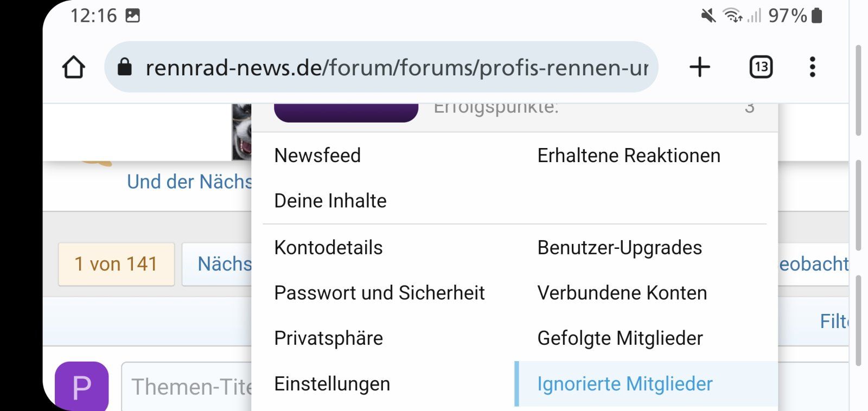This screenshot has height=411, width=868.
Task: Tap the dog avatar thumbnail
Action: click(x=242, y=132)
